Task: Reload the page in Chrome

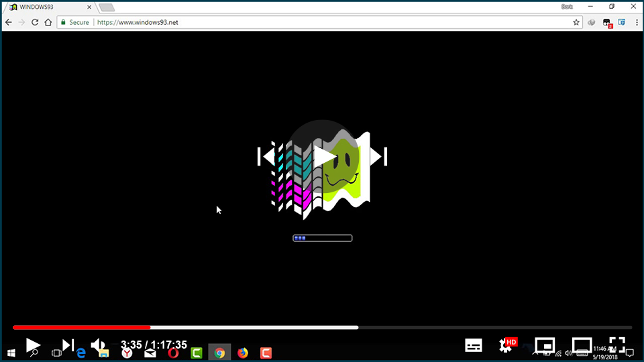Action: 35,22
